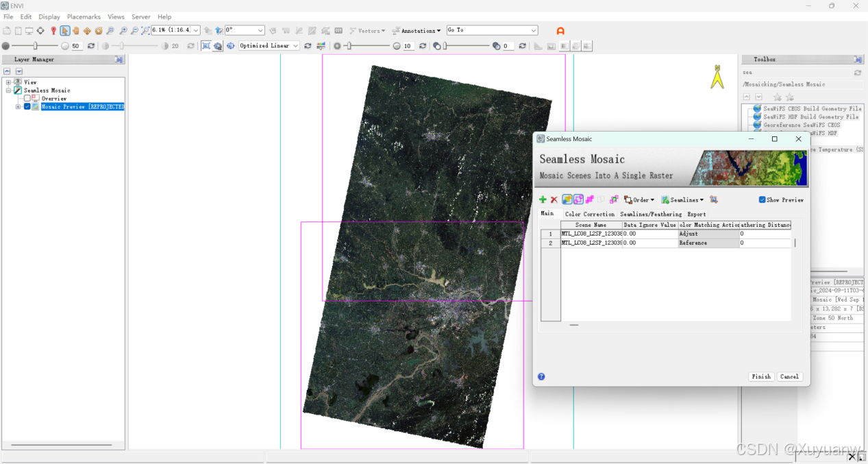Screen dimensions: 868x464
Task: Click the Go To input field
Action: [x=488, y=30]
